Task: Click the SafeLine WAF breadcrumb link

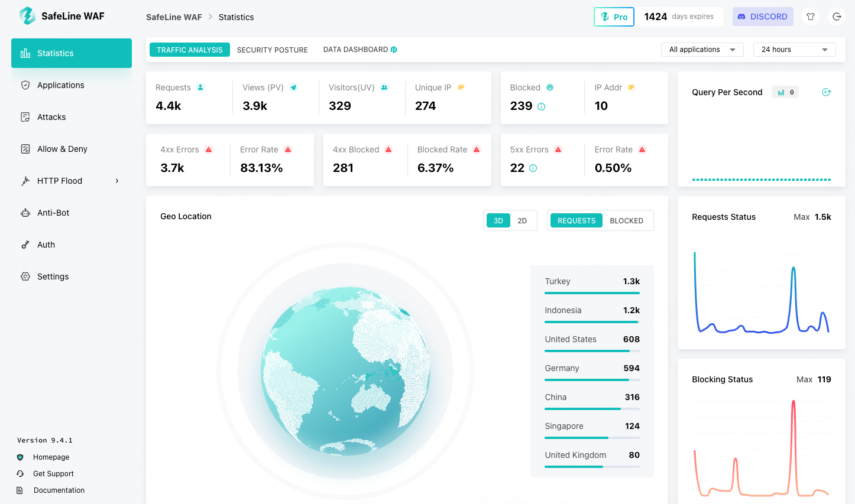Action: click(x=174, y=17)
